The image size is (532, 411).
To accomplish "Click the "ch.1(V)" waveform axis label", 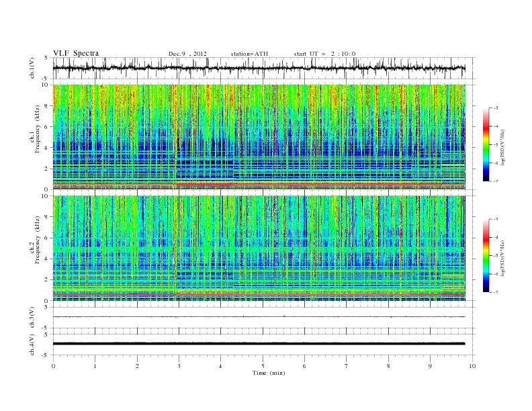I will point(32,68).
